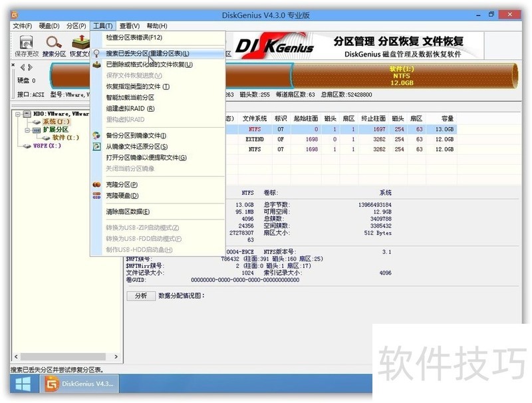Click the 标识 column header
The height and width of the screenshot is (403, 532).
tap(281, 118)
